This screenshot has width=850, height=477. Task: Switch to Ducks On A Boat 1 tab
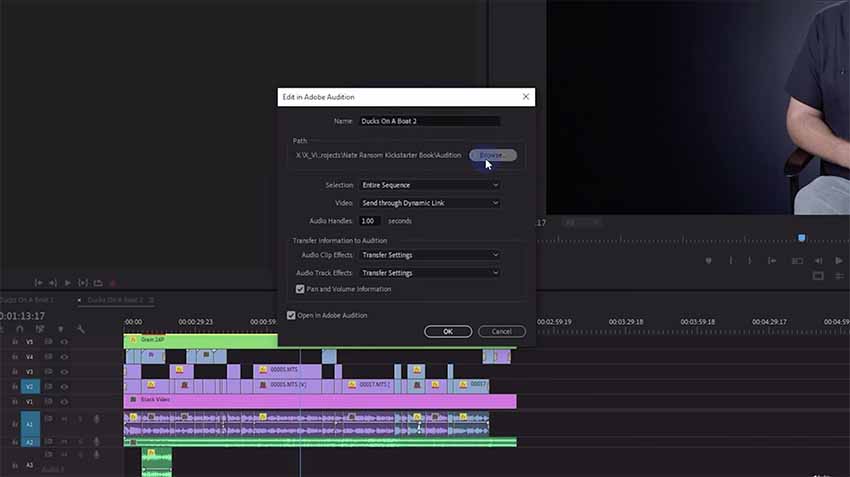[x=27, y=300]
